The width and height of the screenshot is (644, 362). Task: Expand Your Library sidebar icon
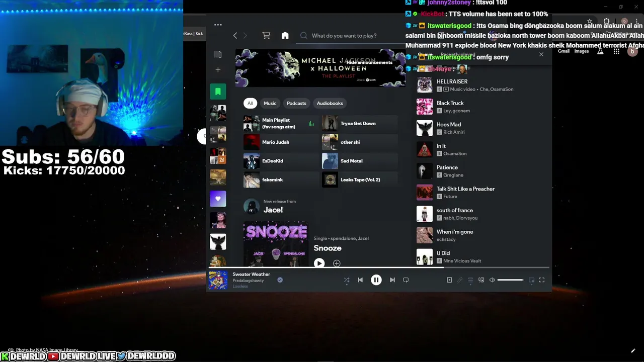pyautogui.click(x=218, y=54)
